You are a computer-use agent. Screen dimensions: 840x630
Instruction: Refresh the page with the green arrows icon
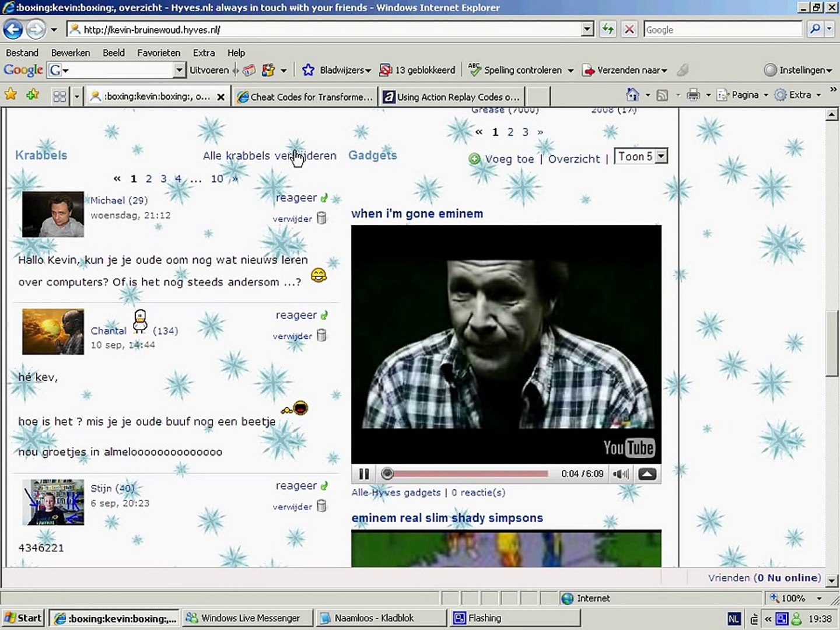coord(608,29)
